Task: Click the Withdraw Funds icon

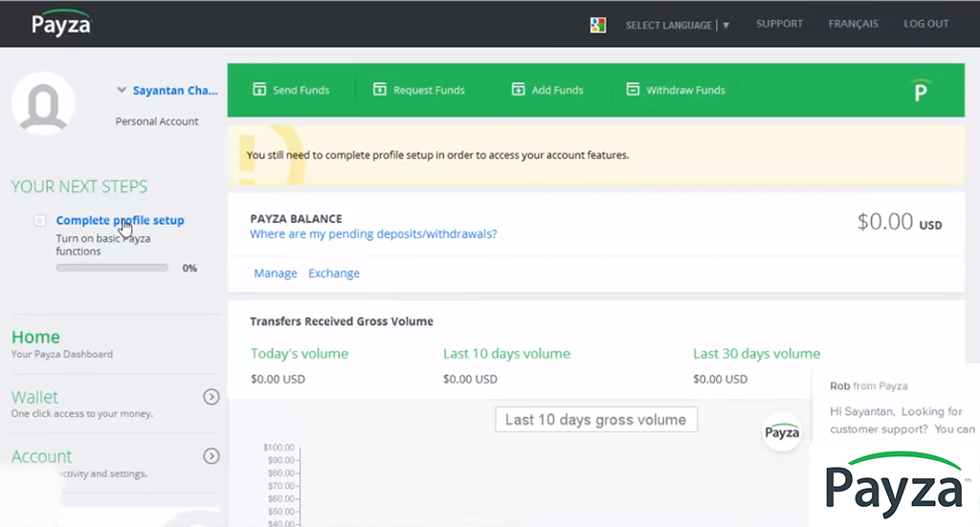Action: [x=633, y=90]
